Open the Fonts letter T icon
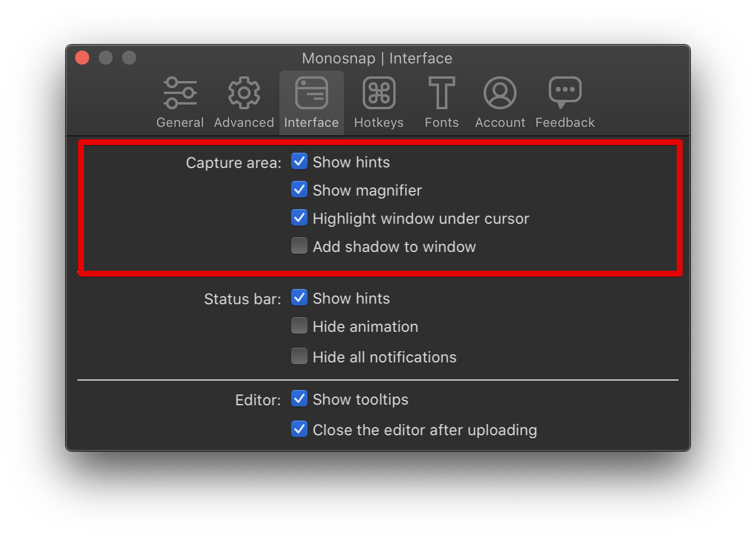Image resolution: width=756 pixels, height=538 pixels. (x=441, y=93)
